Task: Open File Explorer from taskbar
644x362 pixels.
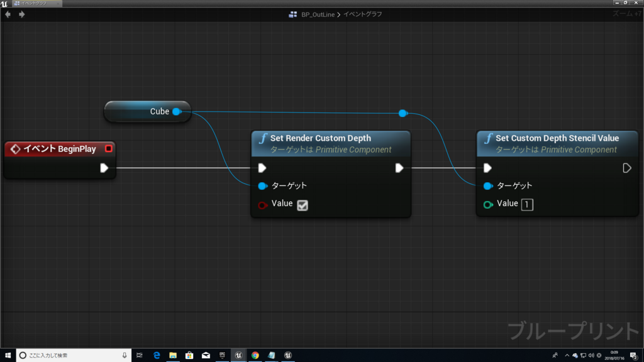Action: (173, 356)
